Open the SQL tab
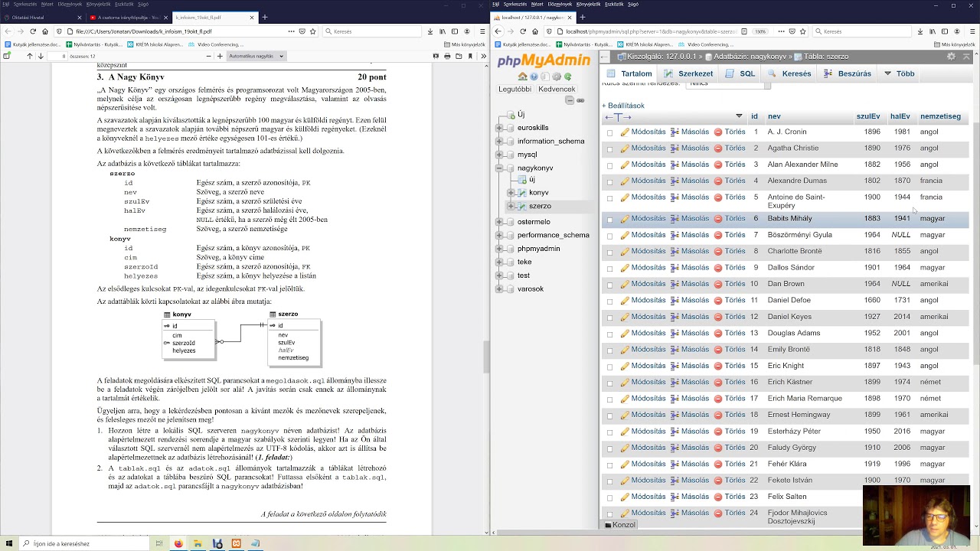980x551 pixels. point(740,73)
